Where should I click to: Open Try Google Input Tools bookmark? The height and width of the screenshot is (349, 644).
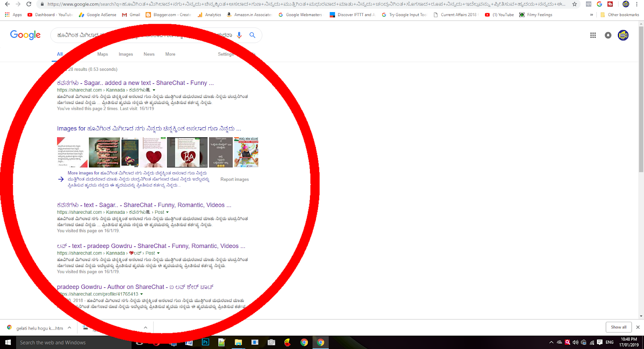pyautogui.click(x=404, y=14)
